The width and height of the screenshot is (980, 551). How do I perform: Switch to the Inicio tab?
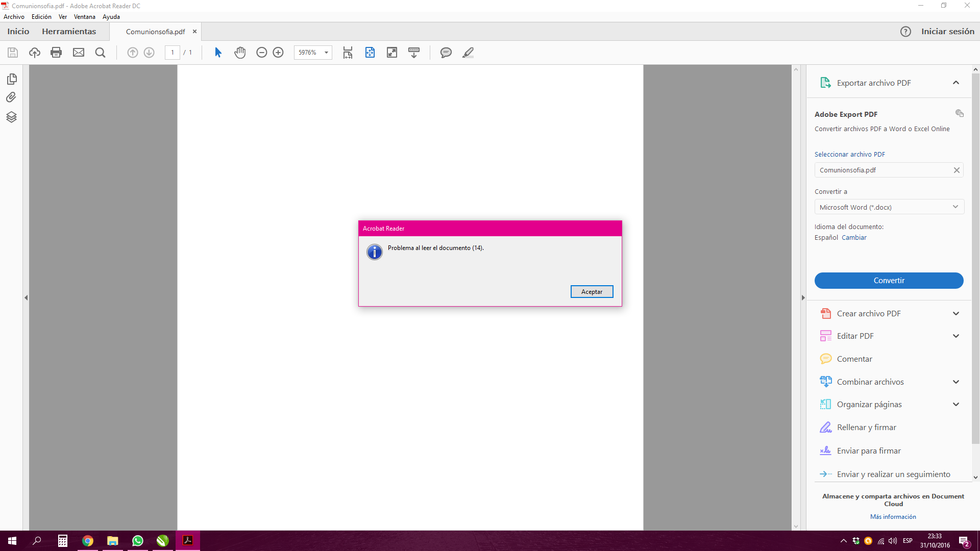tap(18, 32)
